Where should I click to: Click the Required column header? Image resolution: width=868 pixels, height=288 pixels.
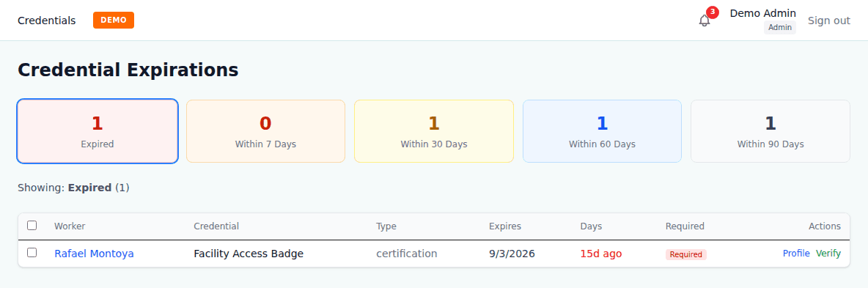[685, 226]
